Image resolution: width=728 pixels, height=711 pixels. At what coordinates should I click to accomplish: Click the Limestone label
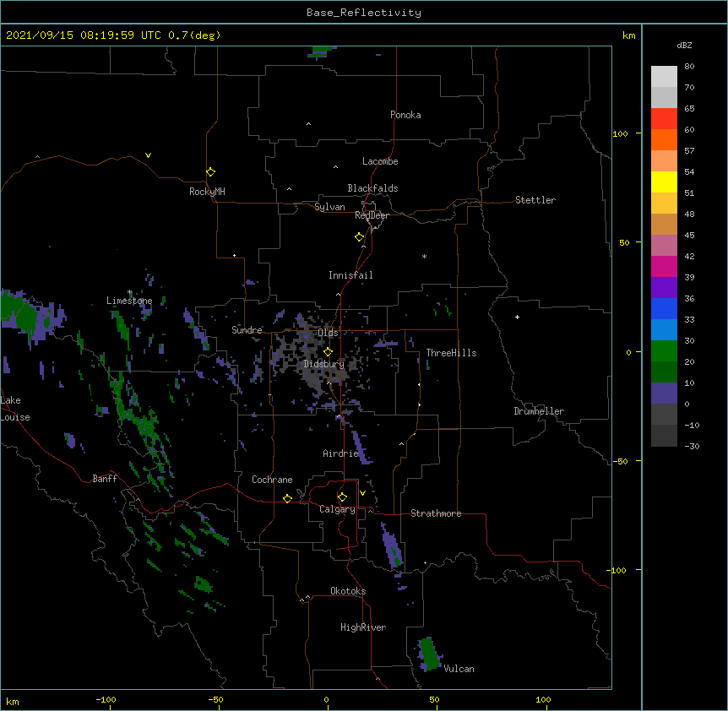click(129, 301)
